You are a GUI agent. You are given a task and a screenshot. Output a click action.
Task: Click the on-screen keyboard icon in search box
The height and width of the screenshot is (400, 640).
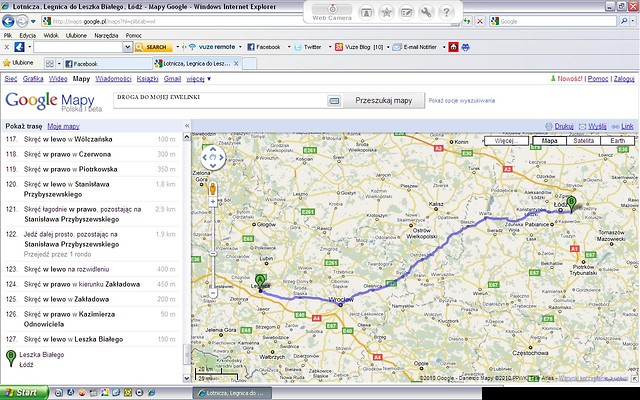click(x=334, y=101)
